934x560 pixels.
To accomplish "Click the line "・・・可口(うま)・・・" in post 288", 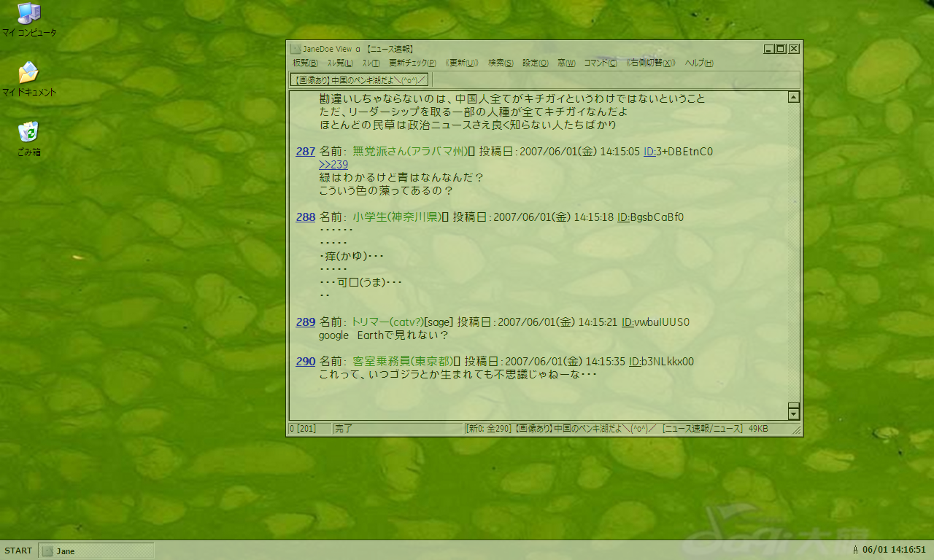I will (361, 283).
